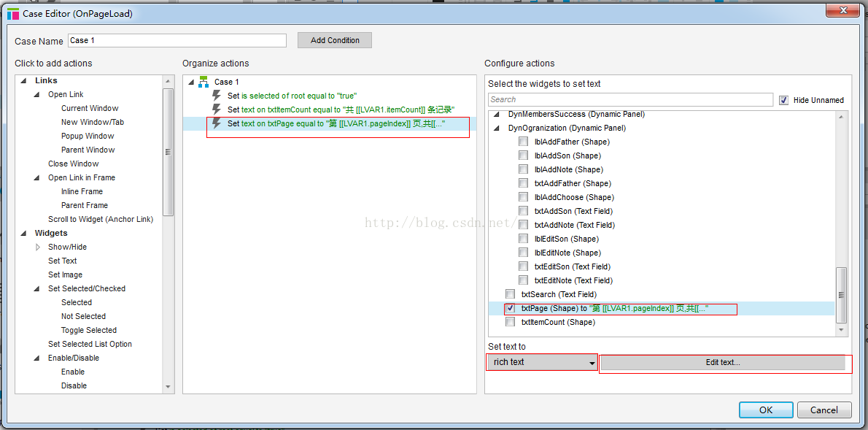Select the Close Window action
The width and height of the screenshot is (868, 430).
tap(74, 164)
